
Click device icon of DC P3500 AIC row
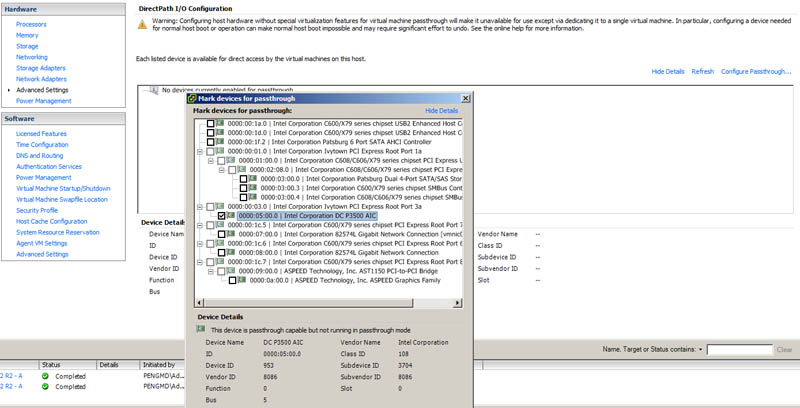click(231, 216)
